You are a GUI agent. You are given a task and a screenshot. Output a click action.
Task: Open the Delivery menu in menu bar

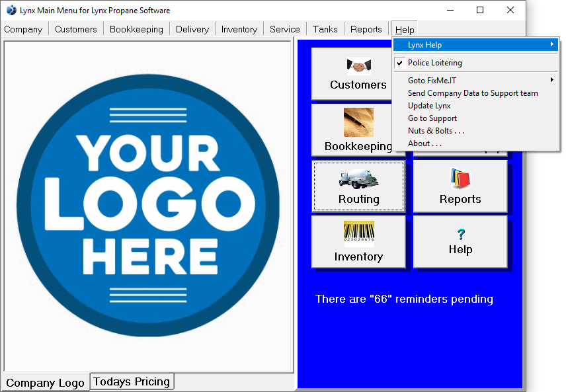(192, 29)
